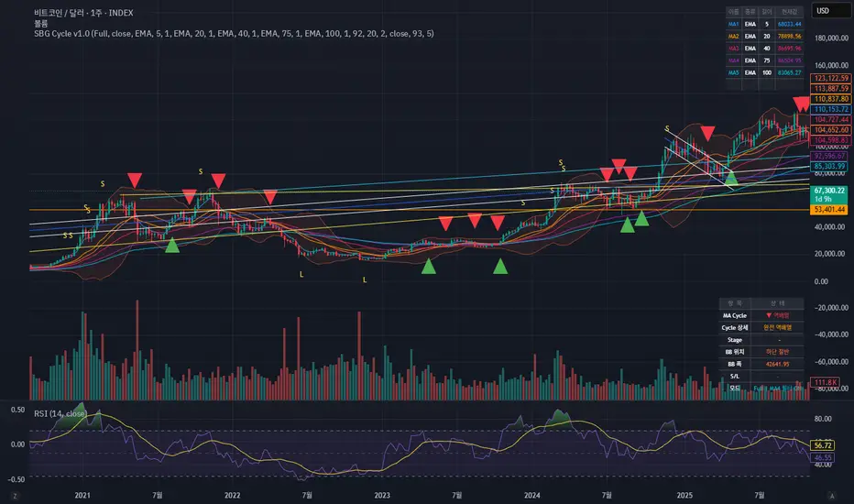854x504 pixels.
Task: Click the -20,000.00 axis label
Action: (x=831, y=308)
